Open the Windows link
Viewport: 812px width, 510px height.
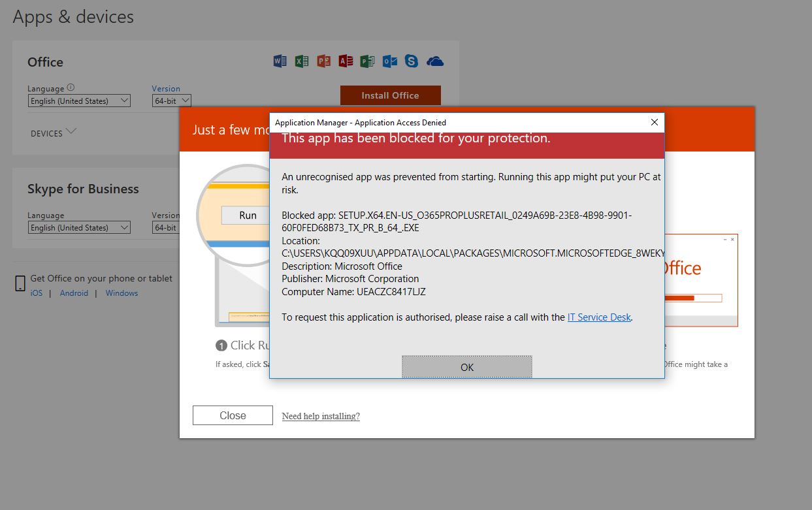pos(122,293)
